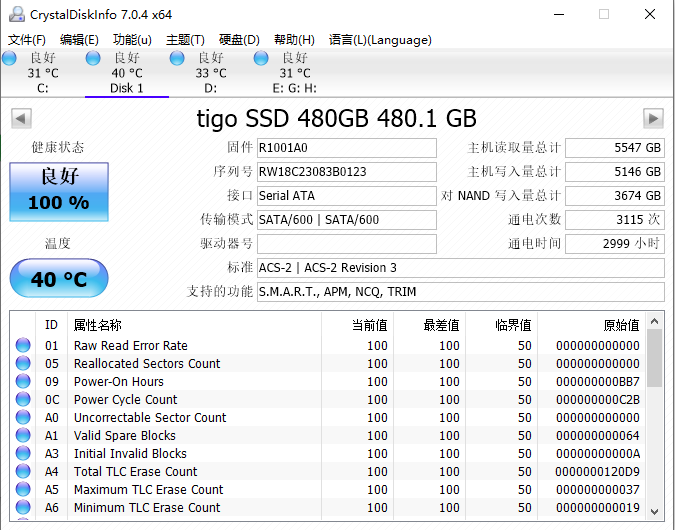Go to previous disk with left arrow
This screenshot has width=675, height=530.
coord(21,118)
